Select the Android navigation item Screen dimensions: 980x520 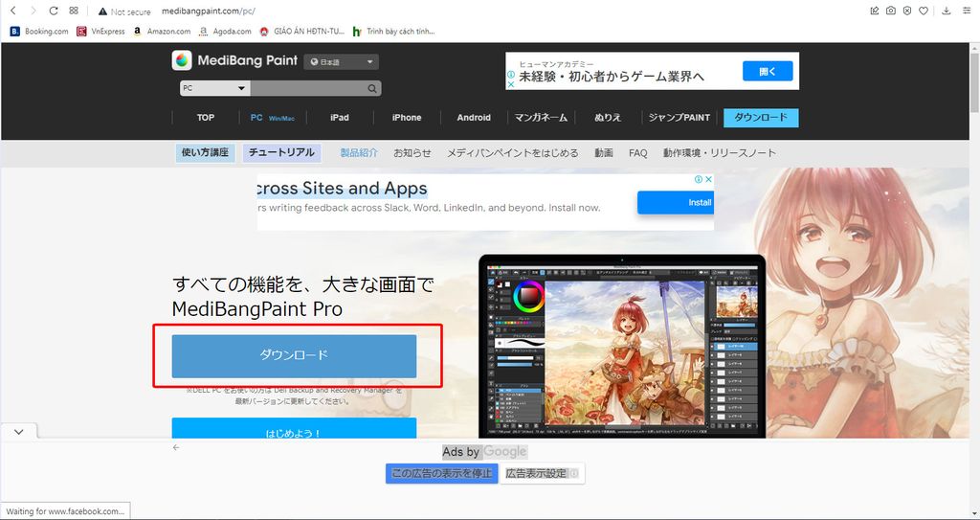[x=474, y=118]
